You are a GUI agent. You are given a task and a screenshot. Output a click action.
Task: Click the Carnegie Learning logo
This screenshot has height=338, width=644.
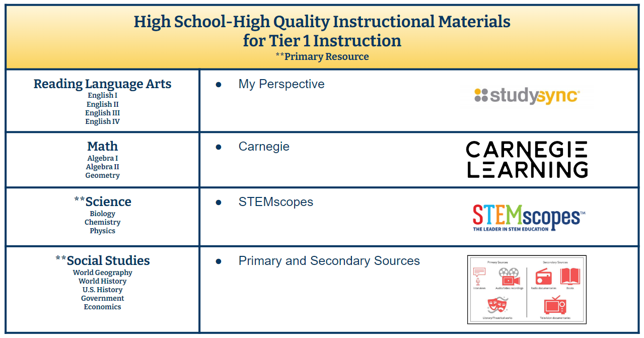coord(527,159)
